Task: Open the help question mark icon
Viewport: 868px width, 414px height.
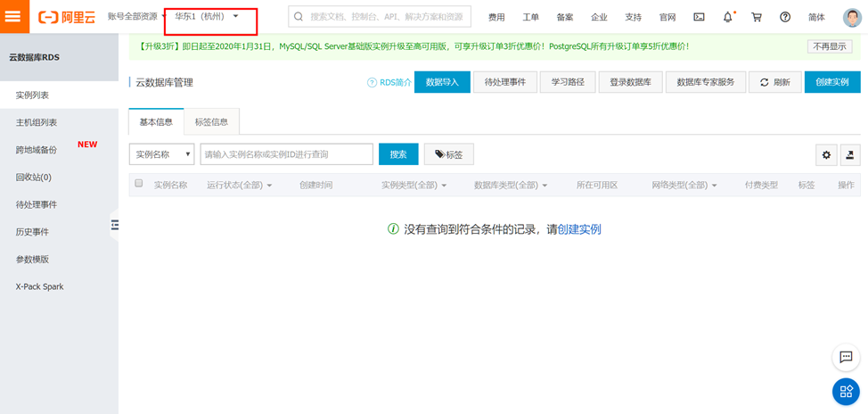Action: click(x=785, y=17)
